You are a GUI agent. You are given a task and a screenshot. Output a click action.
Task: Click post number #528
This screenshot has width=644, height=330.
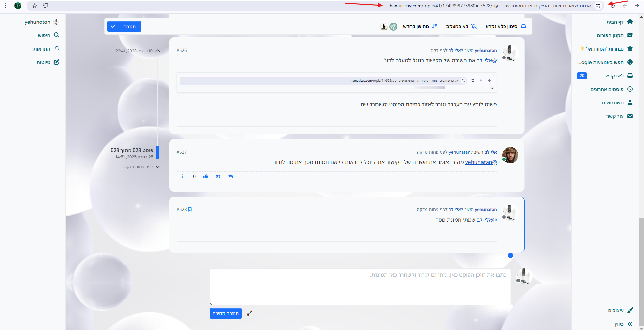pyautogui.click(x=182, y=210)
